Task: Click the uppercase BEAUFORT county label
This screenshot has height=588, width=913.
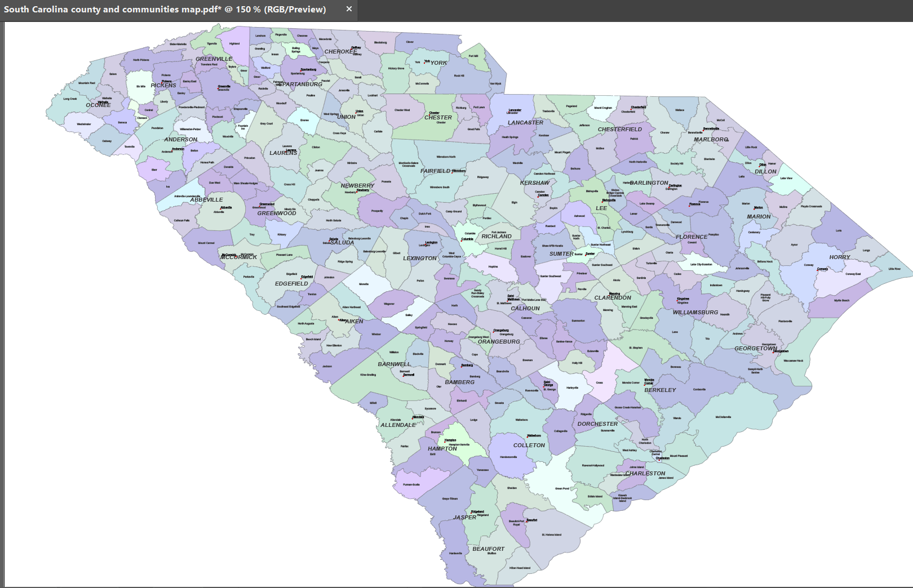Action: coord(489,549)
